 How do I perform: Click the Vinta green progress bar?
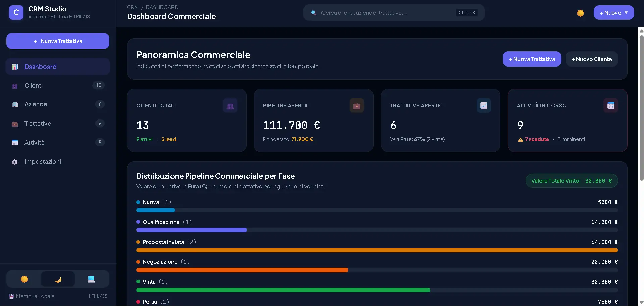point(283,290)
